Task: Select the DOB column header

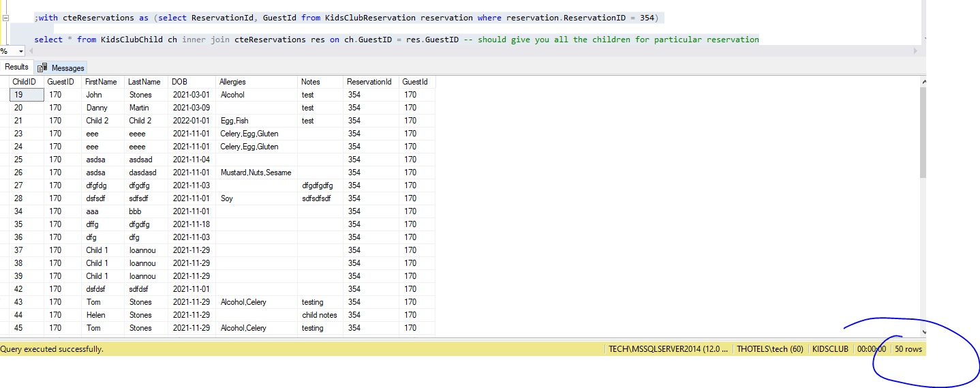Action: [x=192, y=82]
